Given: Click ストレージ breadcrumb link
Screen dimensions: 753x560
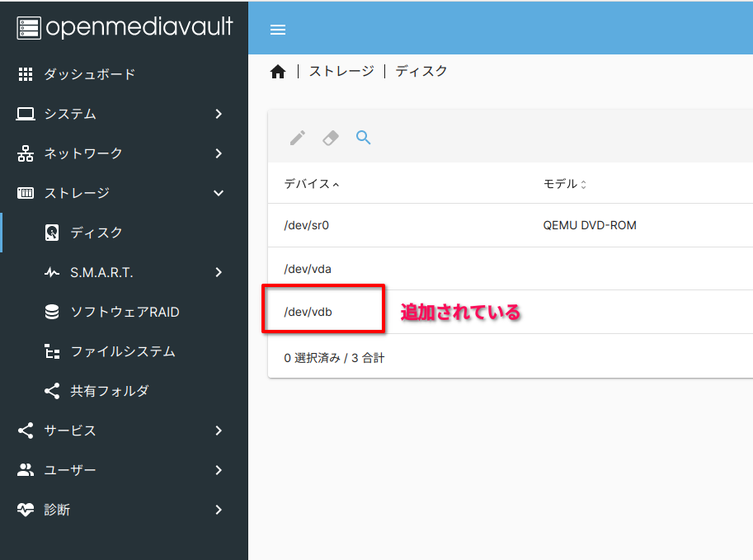Looking at the screenshot, I should coord(341,71).
